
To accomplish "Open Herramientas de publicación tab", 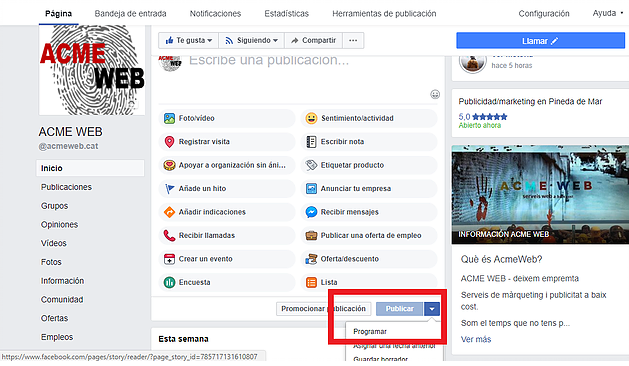I will pos(384,14).
